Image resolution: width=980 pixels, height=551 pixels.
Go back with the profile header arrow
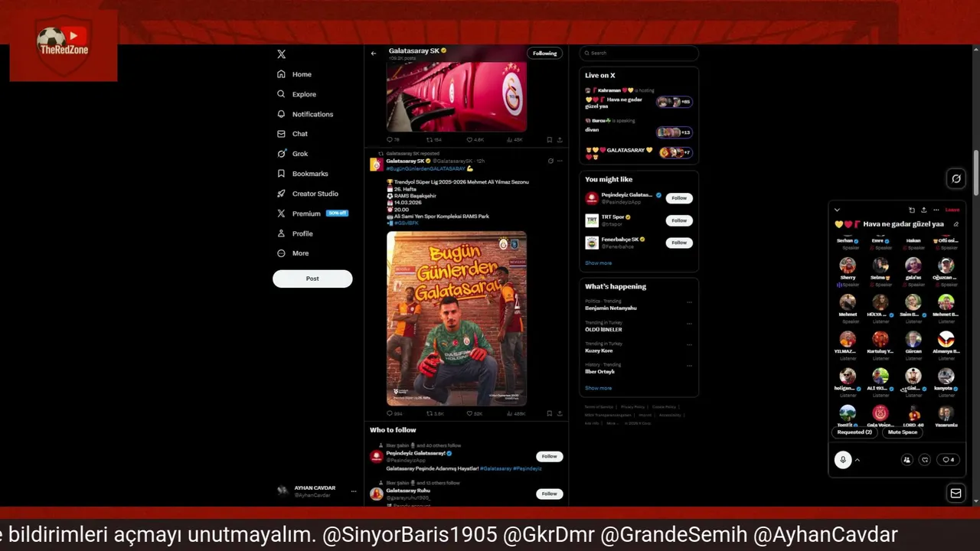coord(374,54)
